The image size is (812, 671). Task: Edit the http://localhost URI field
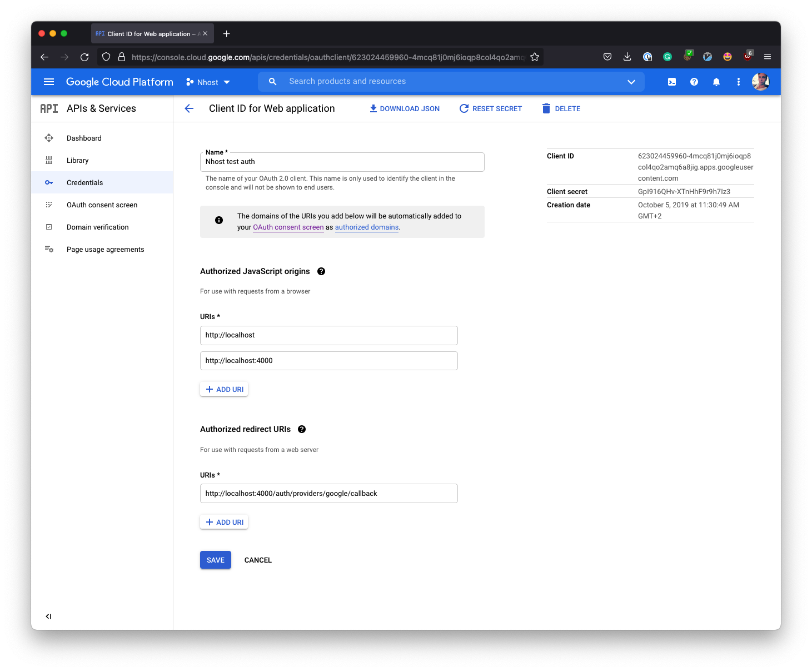328,335
